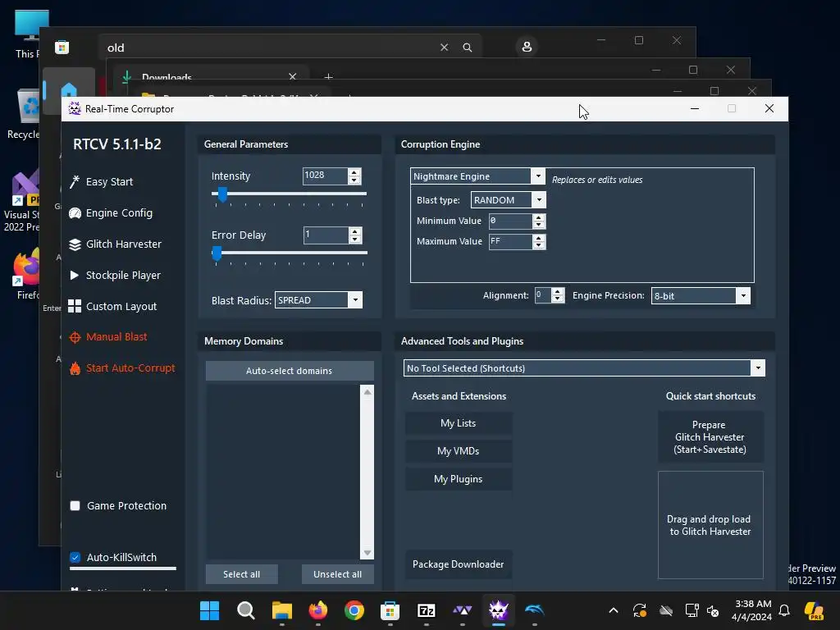Launch Chrome from taskbar
Screen dimensions: 840x630
pyautogui.click(x=354, y=610)
